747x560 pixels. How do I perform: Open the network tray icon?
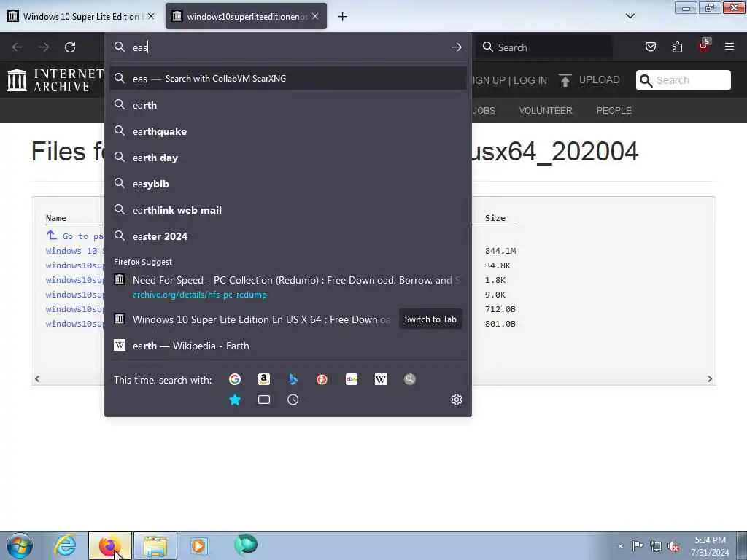656,547
